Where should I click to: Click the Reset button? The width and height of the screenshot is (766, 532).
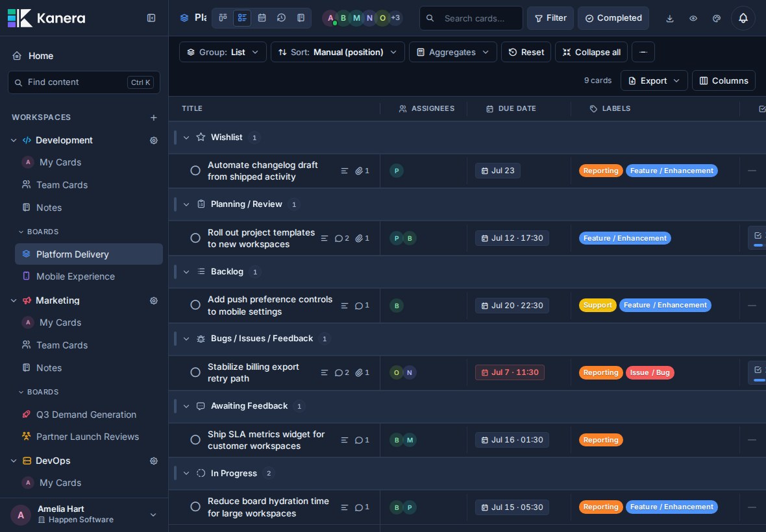526,52
